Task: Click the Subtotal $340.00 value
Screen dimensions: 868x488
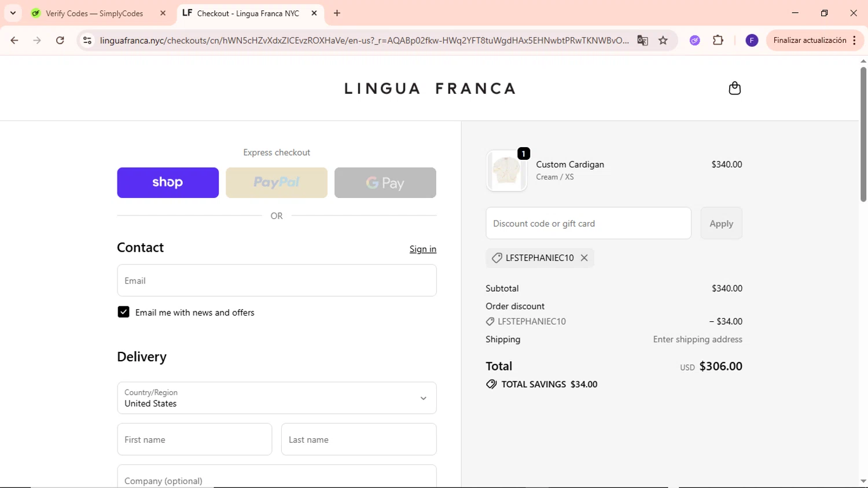Action: [727, 288]
